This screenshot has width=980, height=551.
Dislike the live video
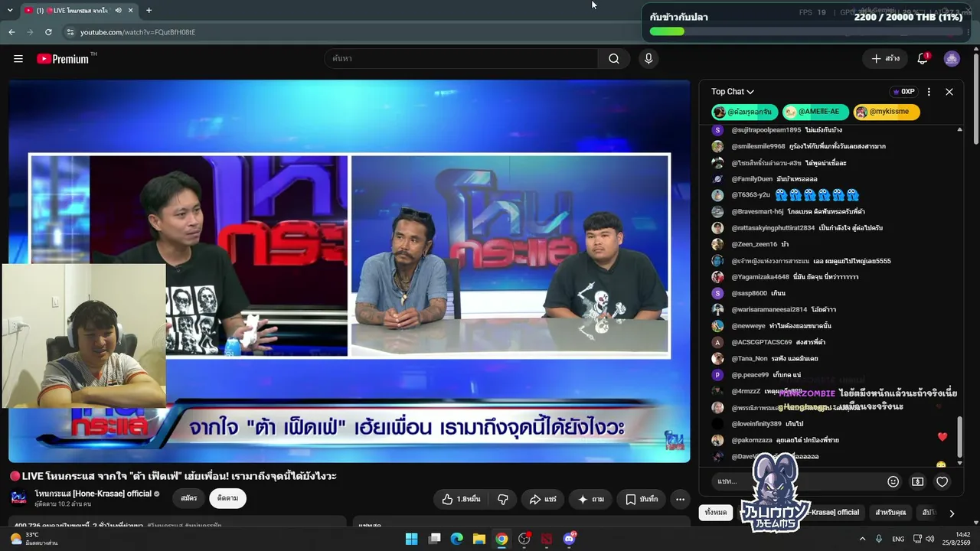point(503,499)
